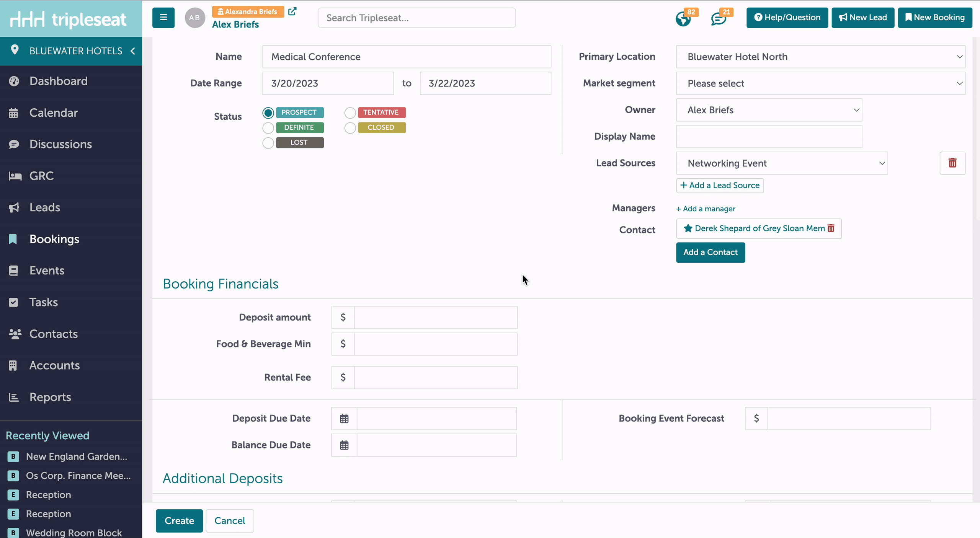Open the AB user avatar
Image resolution: width=980 pixels, height=538 pixels.
click(195, 18)
